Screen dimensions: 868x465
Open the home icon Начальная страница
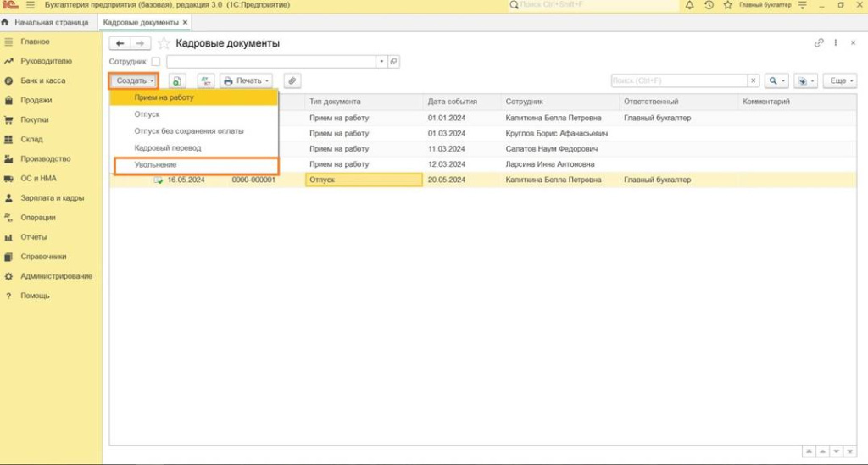click(x=6, y=22)
